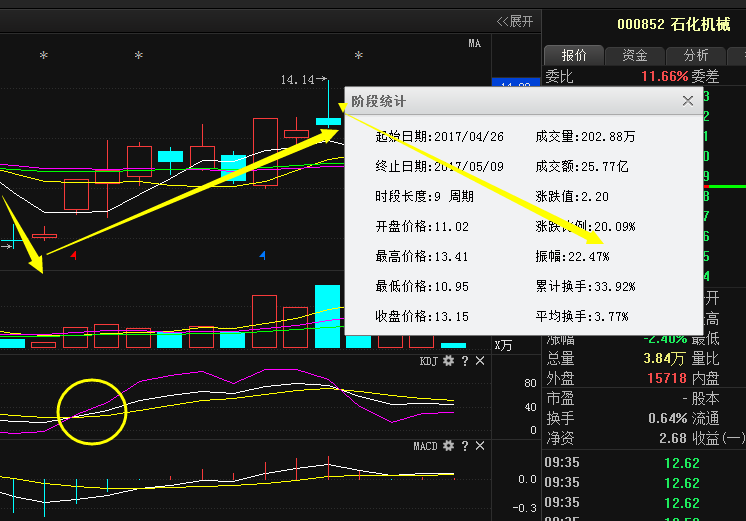This screenshot has width=746, height=521.
Task: Switch to 资金 tab
Action: coord(635,55)
